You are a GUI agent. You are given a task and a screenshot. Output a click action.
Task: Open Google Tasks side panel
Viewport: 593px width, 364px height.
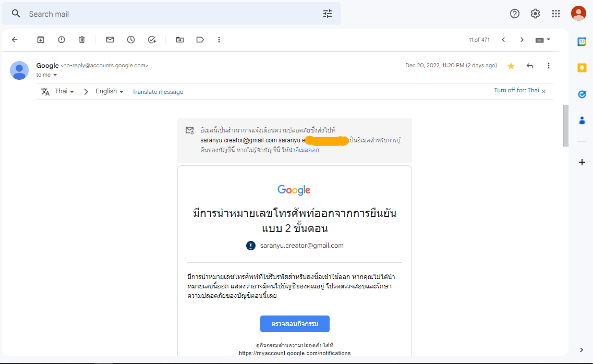point(582,94)
